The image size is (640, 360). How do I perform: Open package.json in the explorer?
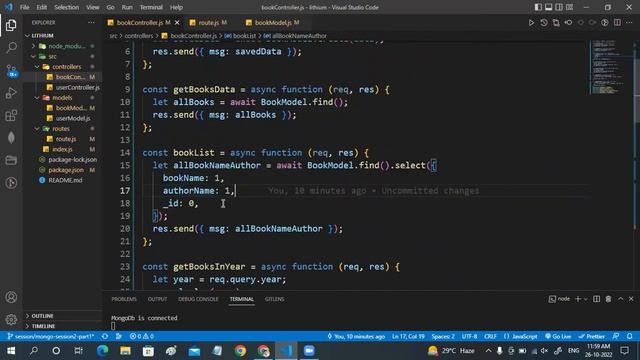pyautogui.click(x=66, y=170)
